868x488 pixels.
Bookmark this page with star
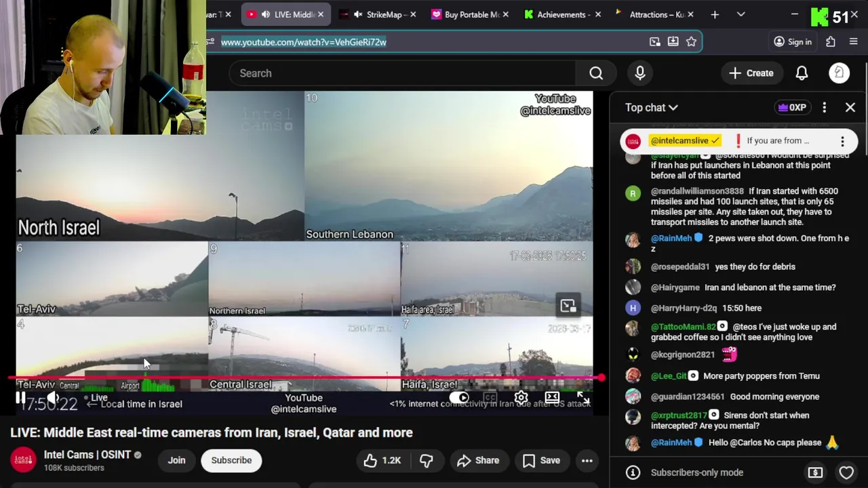click(x=691, y=42)
